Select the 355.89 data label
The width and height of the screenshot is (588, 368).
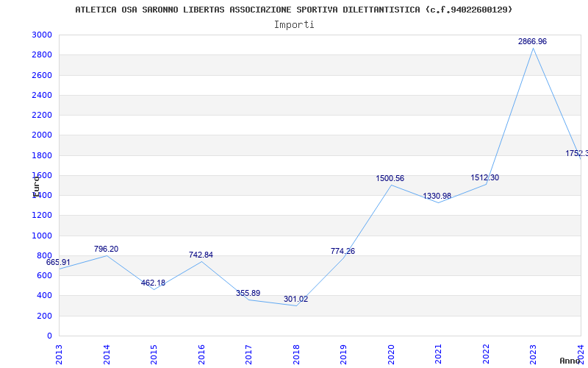pyautogui.click(x=248, y=294)
